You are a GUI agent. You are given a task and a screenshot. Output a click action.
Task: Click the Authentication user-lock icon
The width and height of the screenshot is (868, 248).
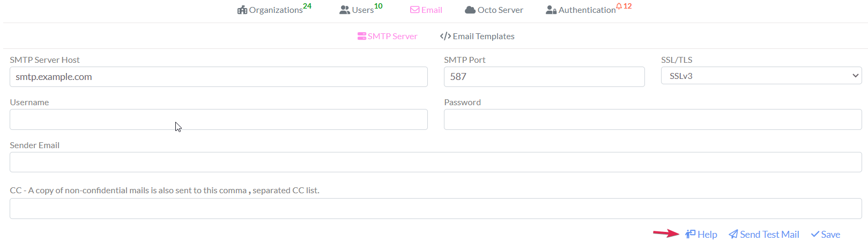(x=551, y=10)
